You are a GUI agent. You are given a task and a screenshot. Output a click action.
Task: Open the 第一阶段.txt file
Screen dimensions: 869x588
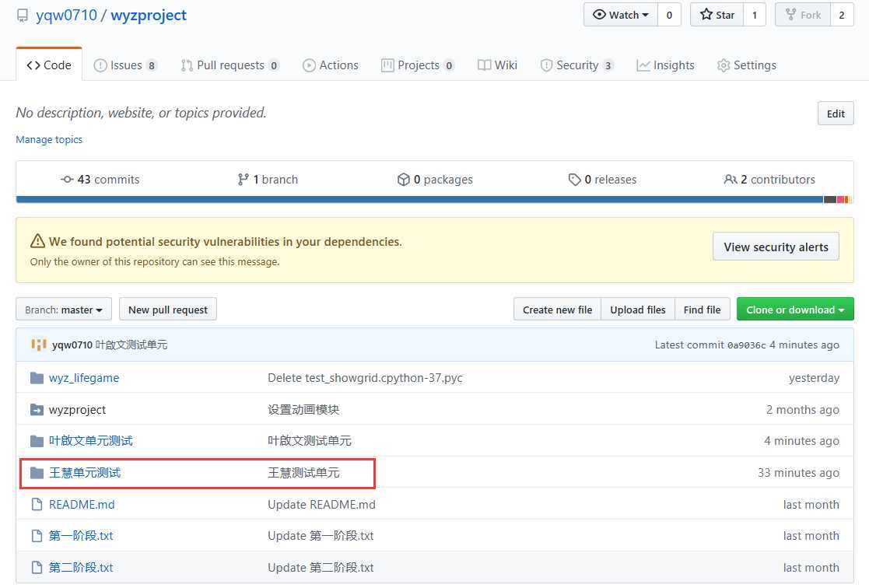(x=81, y=536)
